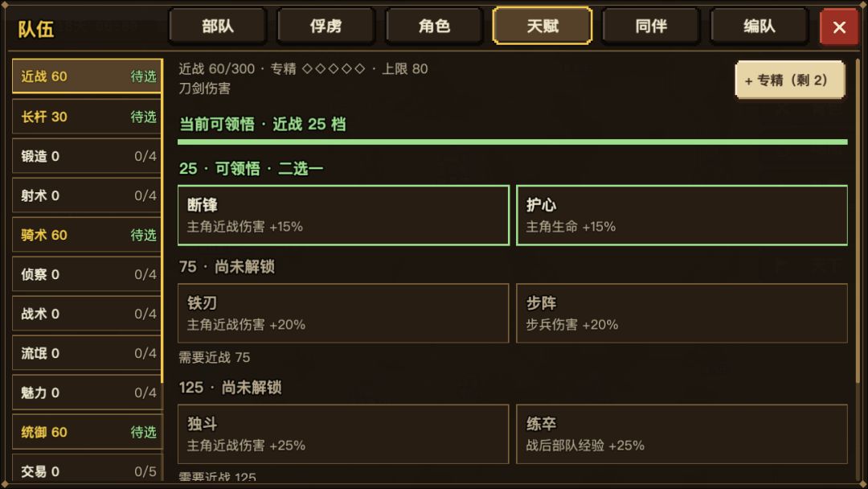Switch to the 部队 tab

tap(218, 26)
